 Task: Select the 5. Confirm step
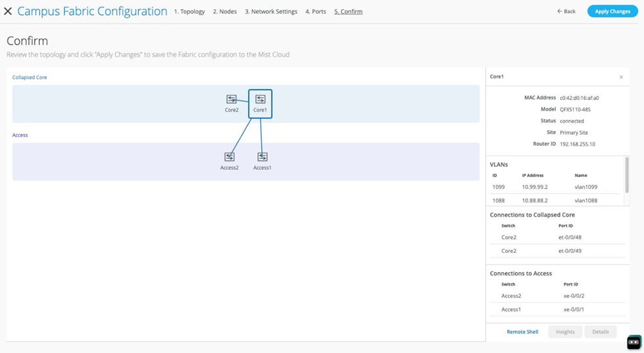348,12
